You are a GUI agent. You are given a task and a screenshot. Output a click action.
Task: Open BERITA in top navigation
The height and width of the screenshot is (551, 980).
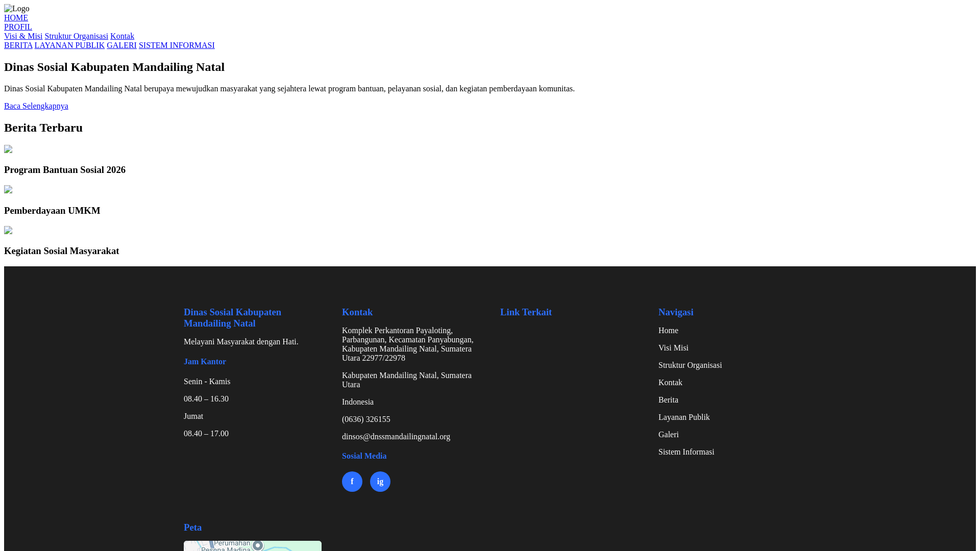point(18,45)
